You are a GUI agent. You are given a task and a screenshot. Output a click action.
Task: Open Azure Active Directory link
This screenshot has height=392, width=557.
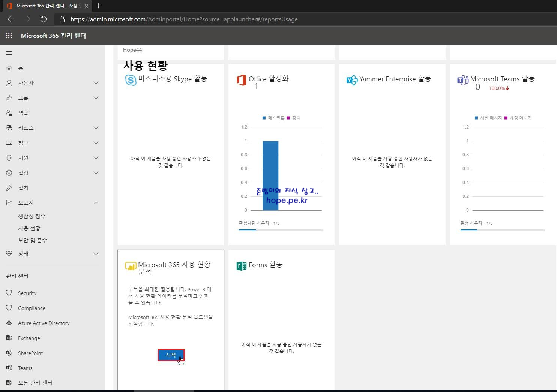coord(44,323)
